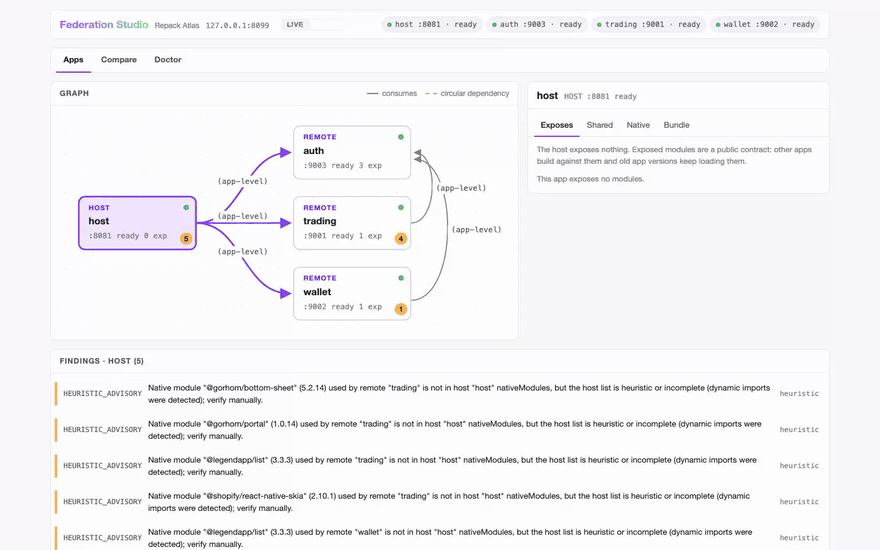Click green status dot on auth node
880x550 pixels.
tap(401, 137)
